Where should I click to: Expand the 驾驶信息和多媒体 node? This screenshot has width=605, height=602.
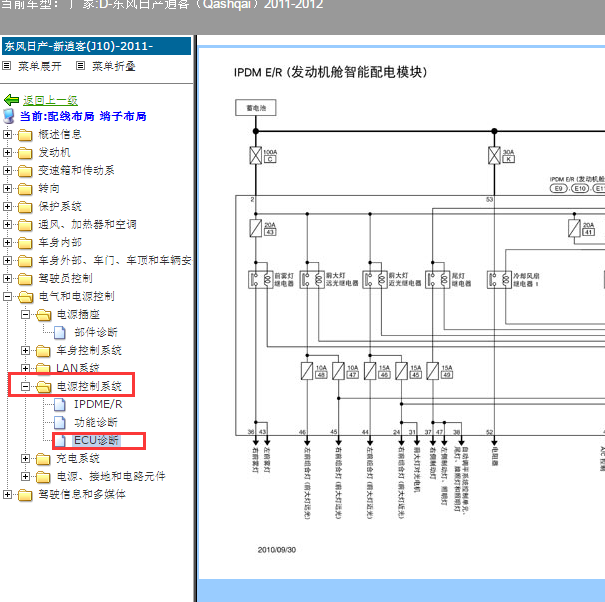(7, 494)
